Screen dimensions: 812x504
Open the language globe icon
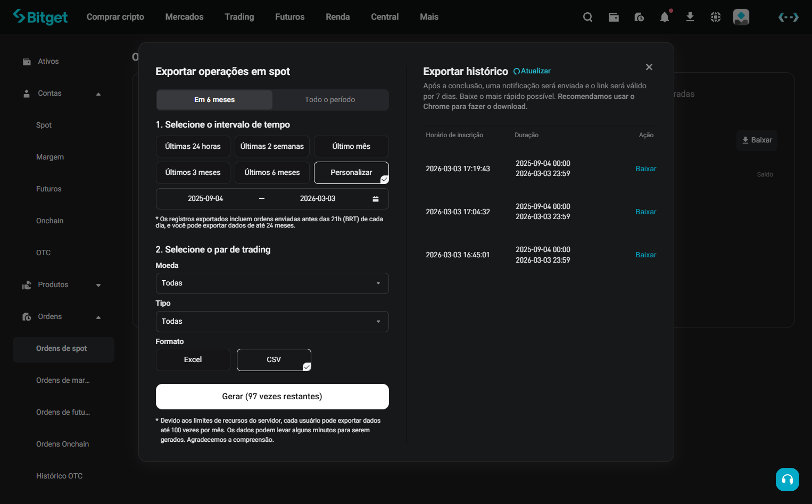[x=716, y=17]
